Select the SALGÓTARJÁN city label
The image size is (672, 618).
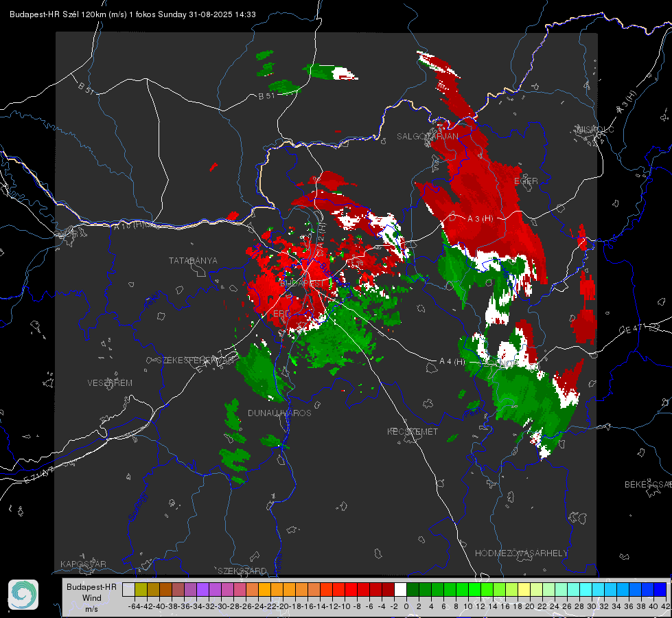click(427, 137)
